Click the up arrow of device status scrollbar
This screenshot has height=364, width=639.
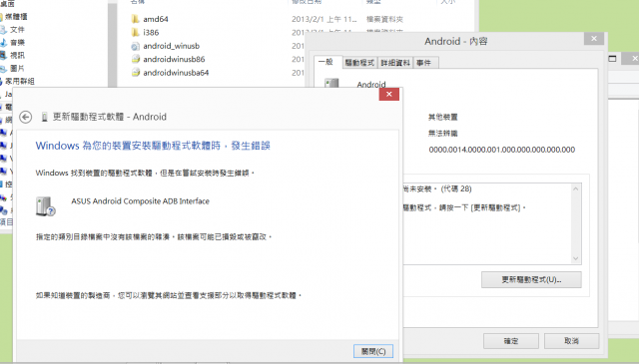575,188
